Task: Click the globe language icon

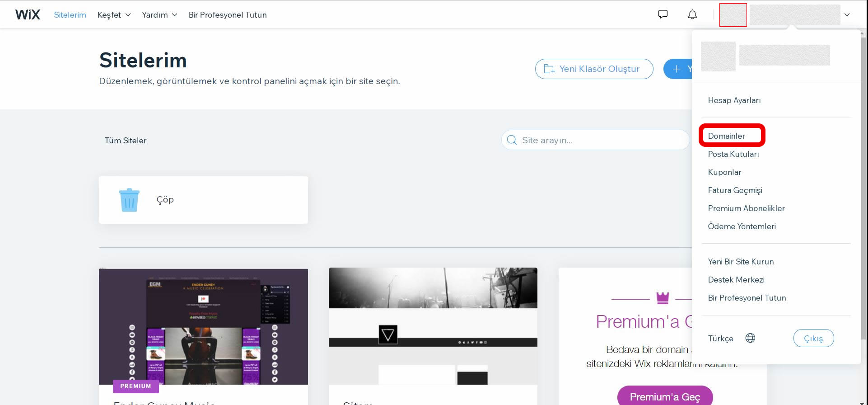Action: pyautogui.click(x=750, y=338)
